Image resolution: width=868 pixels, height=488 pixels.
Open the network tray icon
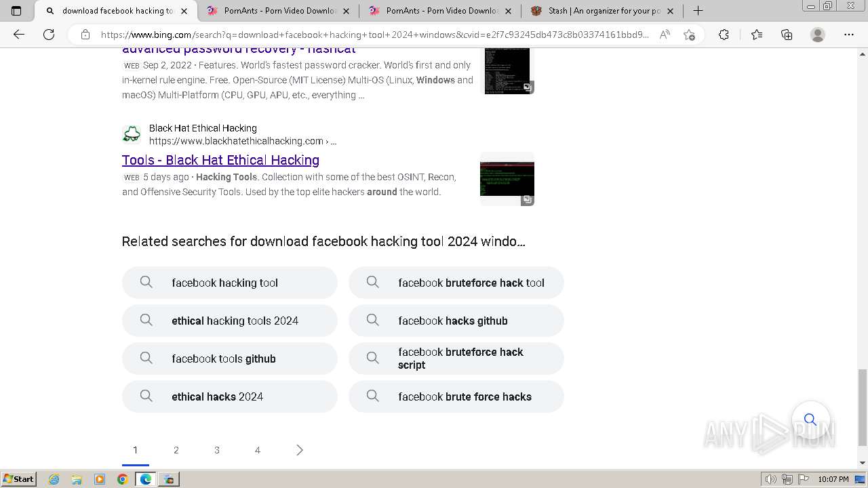point(787,479)
